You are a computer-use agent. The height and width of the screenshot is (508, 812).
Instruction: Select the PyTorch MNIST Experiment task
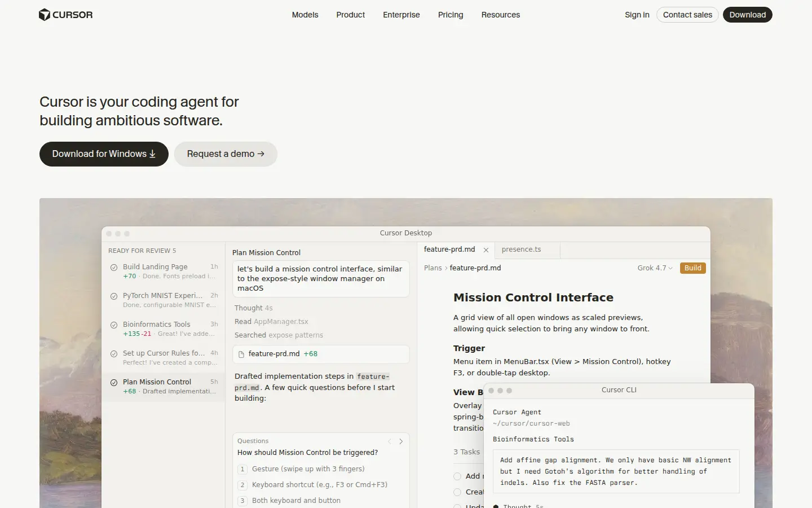(164, 300)
